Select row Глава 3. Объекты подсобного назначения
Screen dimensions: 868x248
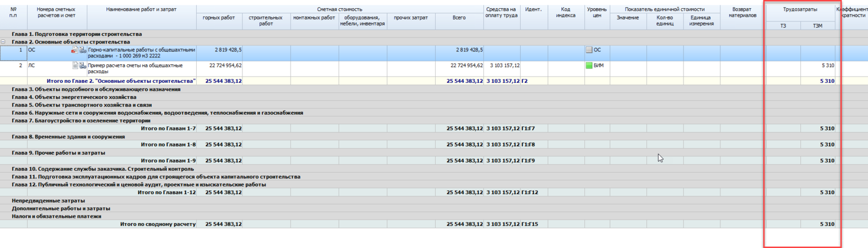434,89
